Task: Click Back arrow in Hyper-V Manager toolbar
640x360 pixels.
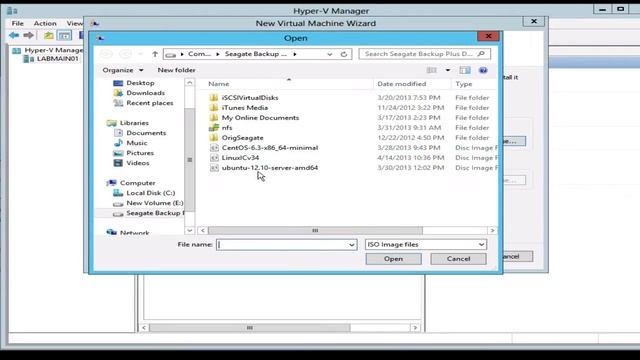Action: pos(14,36)
